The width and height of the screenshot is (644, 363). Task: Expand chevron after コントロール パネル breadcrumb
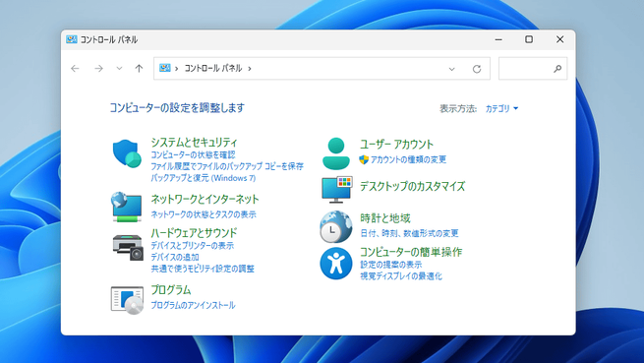tap(250, 68)
